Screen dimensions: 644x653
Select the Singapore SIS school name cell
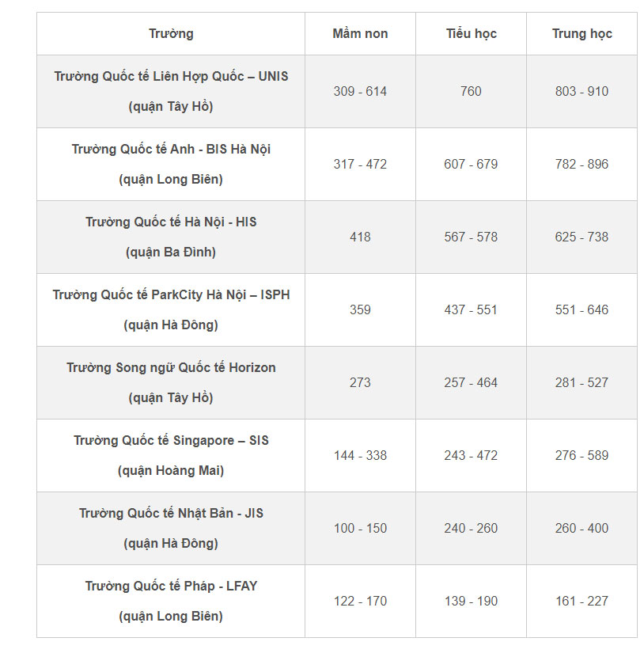171,455
